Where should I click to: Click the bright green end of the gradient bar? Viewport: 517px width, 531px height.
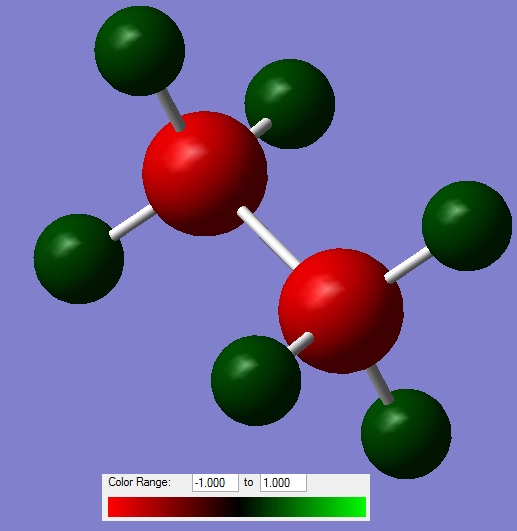click(x=357, y=507)
